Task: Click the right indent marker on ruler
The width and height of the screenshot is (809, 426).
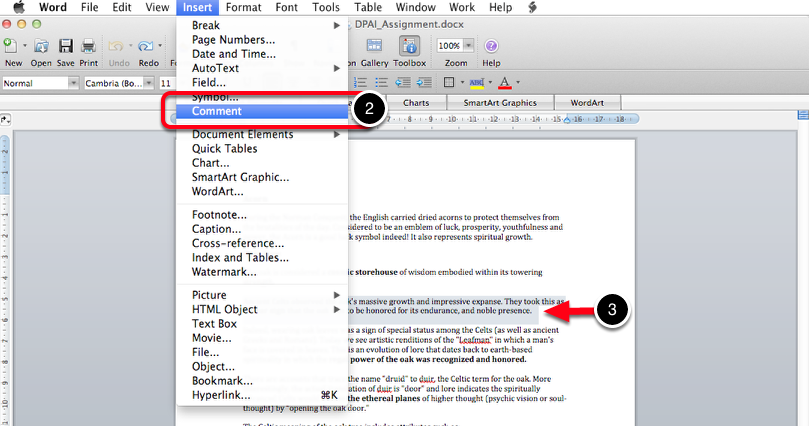Action: click(x=567, y=120)
